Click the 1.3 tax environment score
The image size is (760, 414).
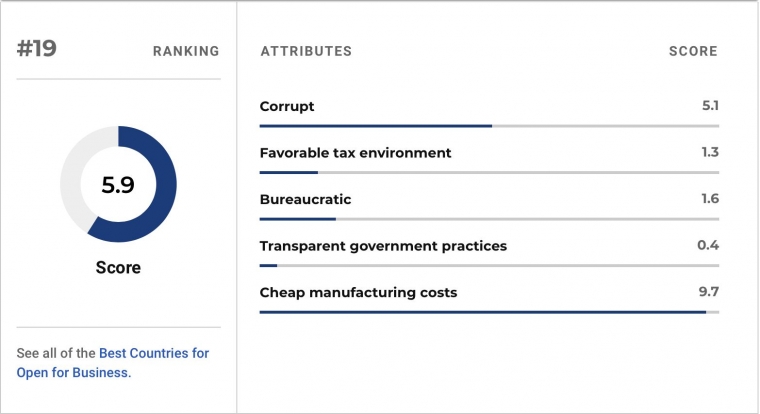[x=710, y=152]
